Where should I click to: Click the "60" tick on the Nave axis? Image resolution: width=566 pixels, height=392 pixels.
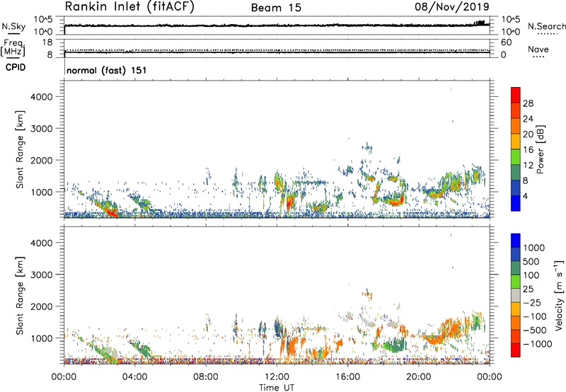pyautogui.click(x=507, y=42)
